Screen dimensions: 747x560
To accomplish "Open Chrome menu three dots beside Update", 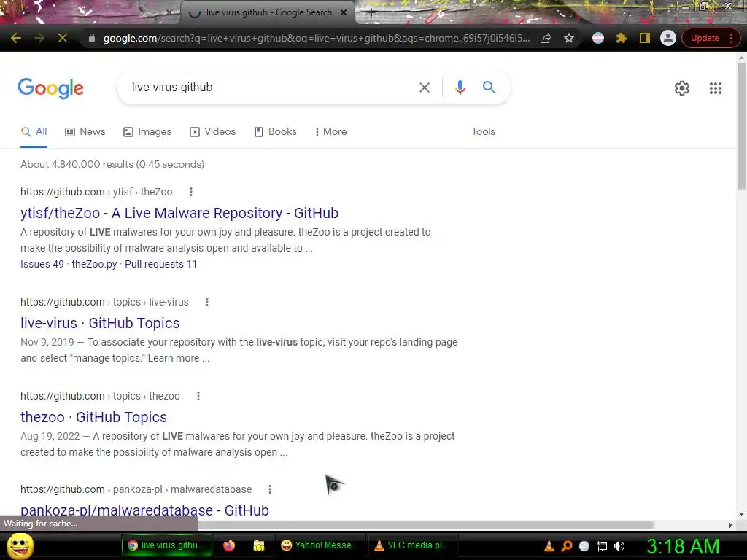I will 731,38.
